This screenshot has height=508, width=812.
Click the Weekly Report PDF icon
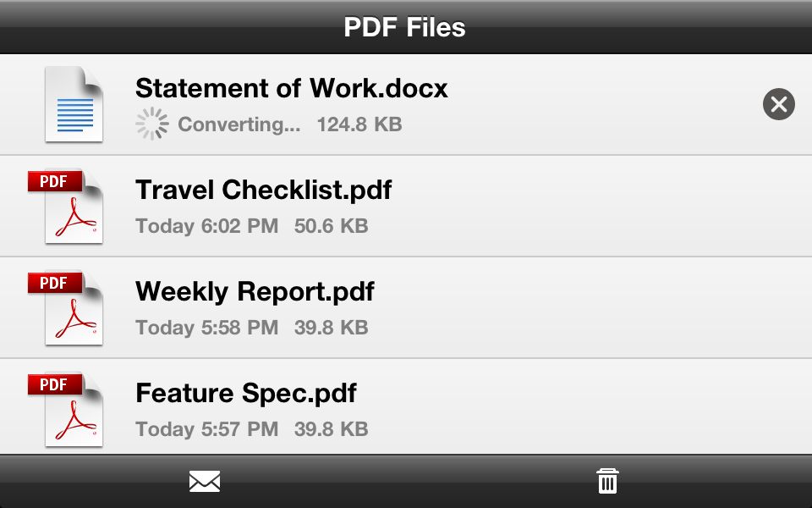66,307
